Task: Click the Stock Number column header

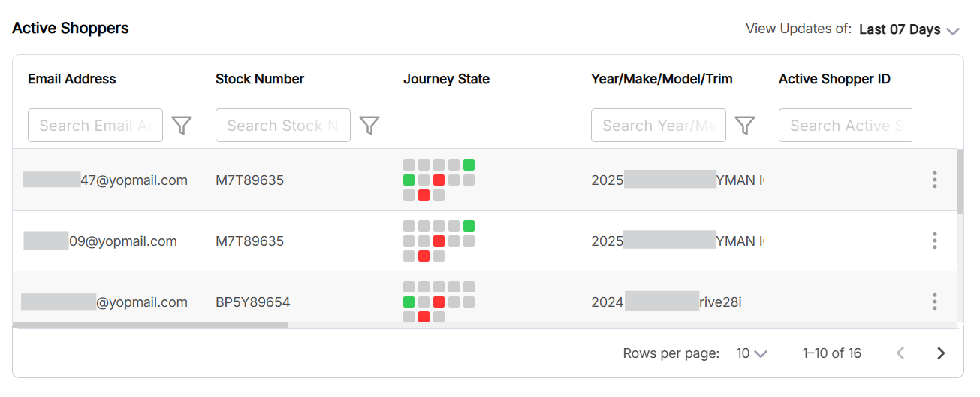Action: coord(260,79)
